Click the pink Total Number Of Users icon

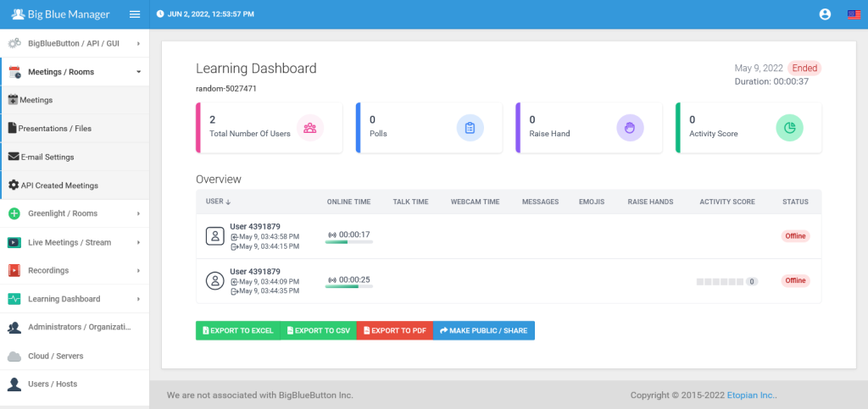310,128
